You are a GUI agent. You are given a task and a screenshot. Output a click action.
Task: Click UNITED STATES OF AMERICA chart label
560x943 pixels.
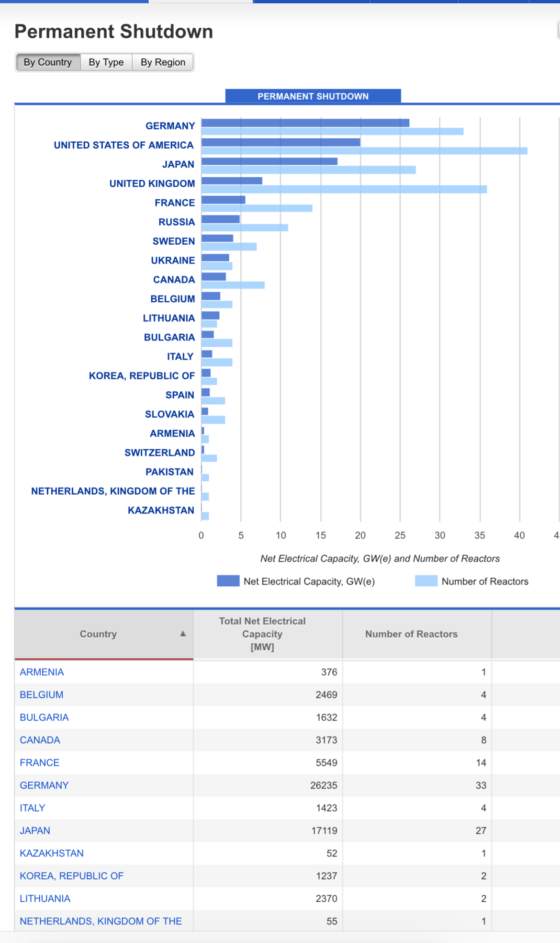123,145
